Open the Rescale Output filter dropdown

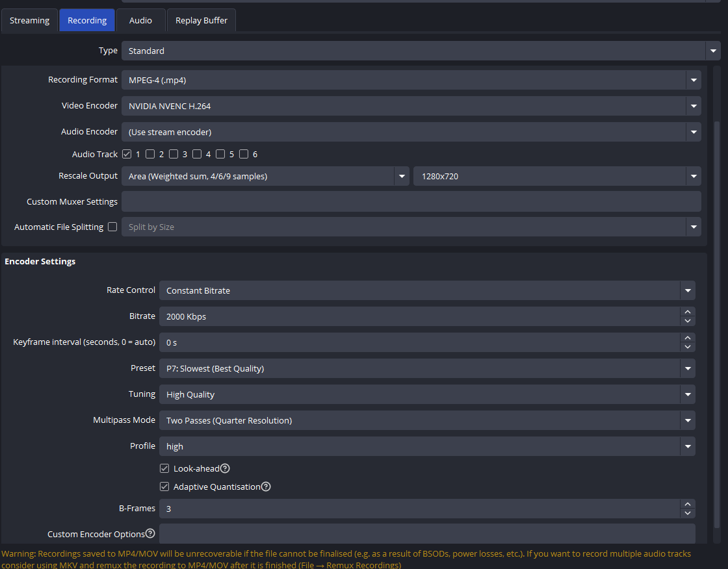pyautogui.click(x=265, y=177)
